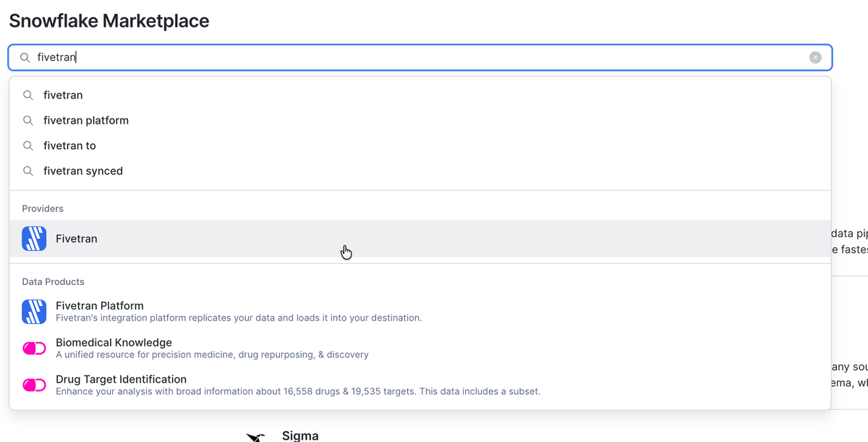
Task: Click the 'Data Products' section heading
Action: [53, 281]
